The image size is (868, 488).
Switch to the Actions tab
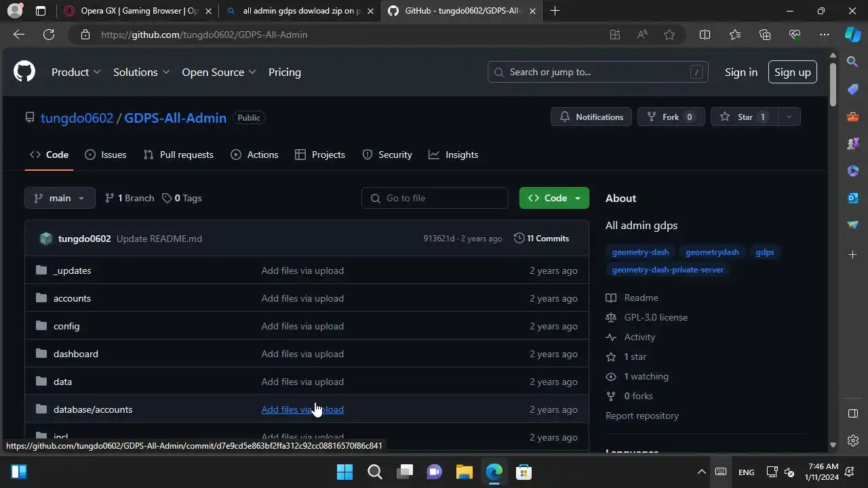click(x=254, y=155)
